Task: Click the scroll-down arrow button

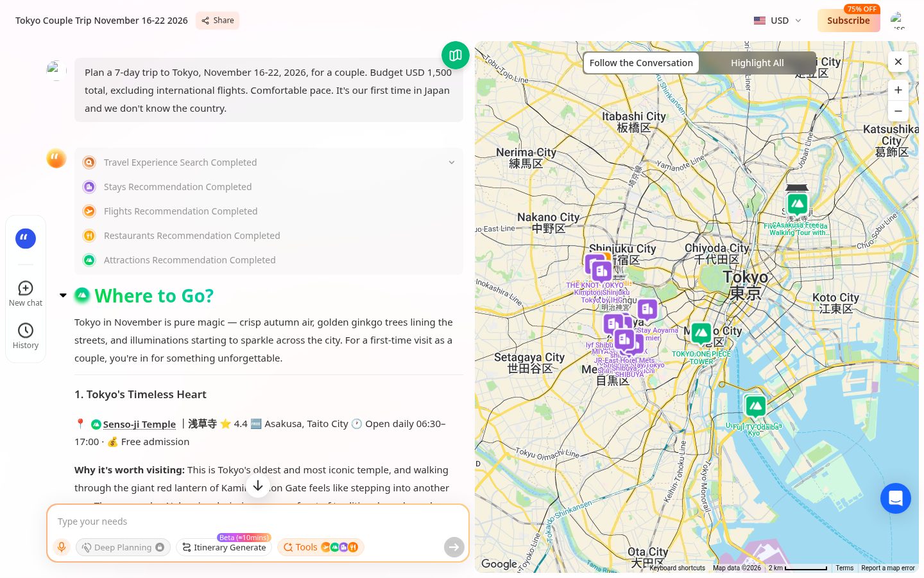Action: click(258, 486)
